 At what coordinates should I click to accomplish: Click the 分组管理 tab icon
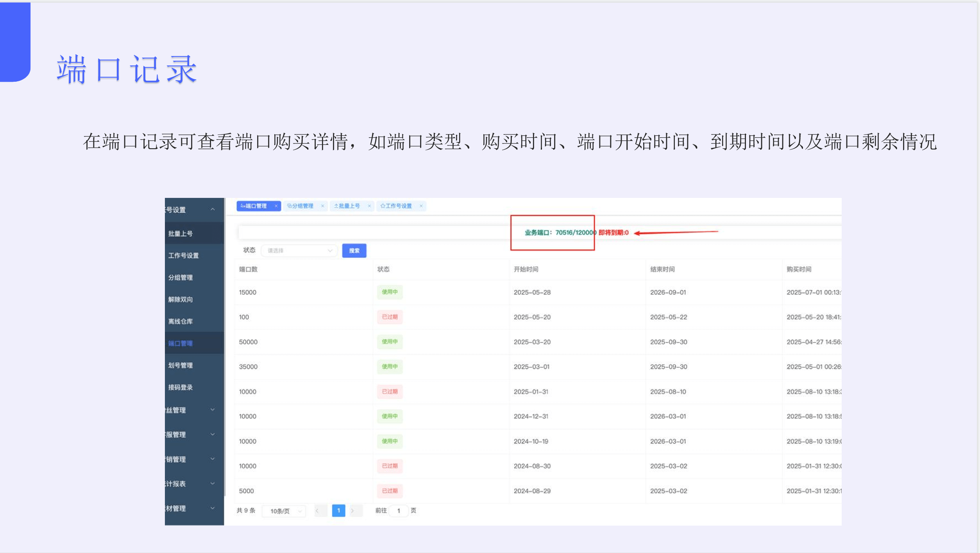[x=290, y=206]
